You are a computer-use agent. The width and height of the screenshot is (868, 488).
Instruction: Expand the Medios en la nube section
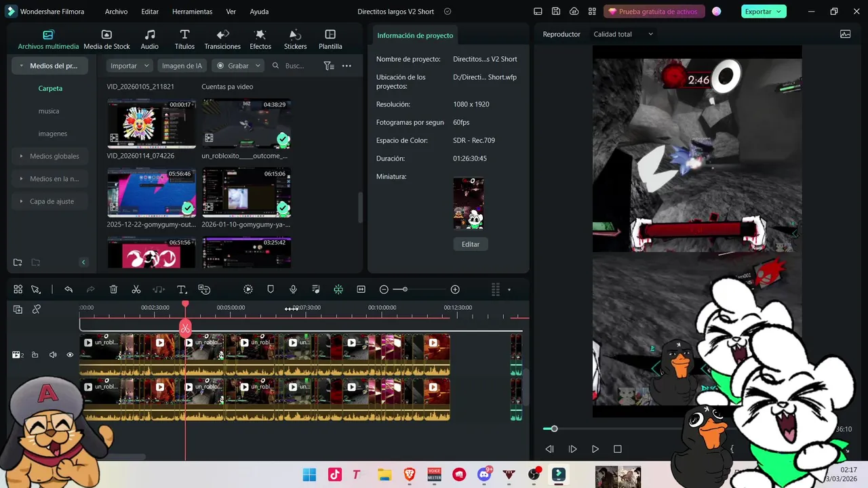22,179
